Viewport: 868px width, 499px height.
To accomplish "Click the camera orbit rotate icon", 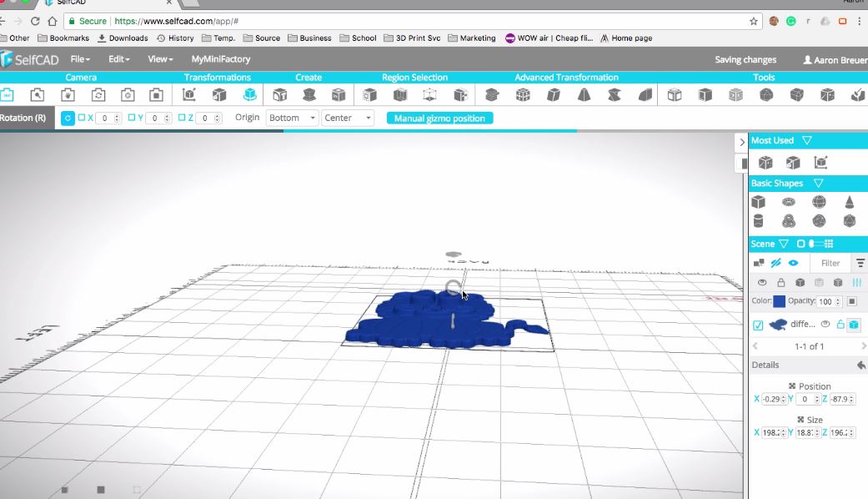I will 98,94.
